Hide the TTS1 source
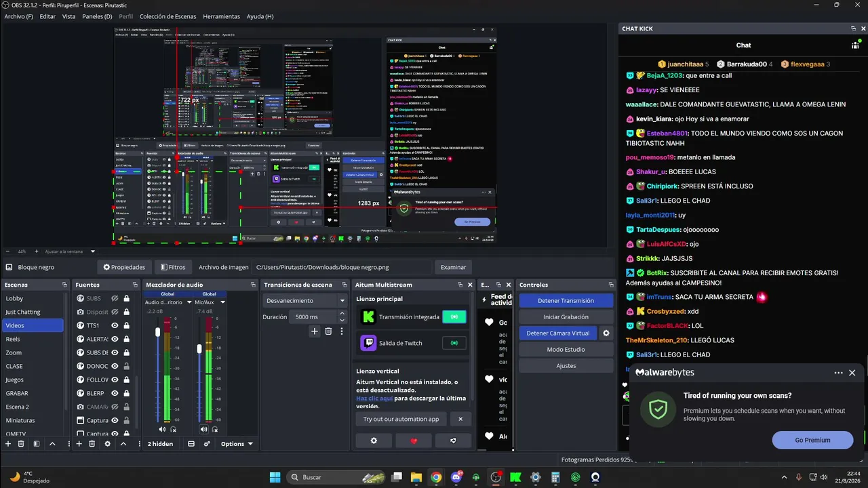Viewport: 868px width, 488px height. tap(115, 325)
